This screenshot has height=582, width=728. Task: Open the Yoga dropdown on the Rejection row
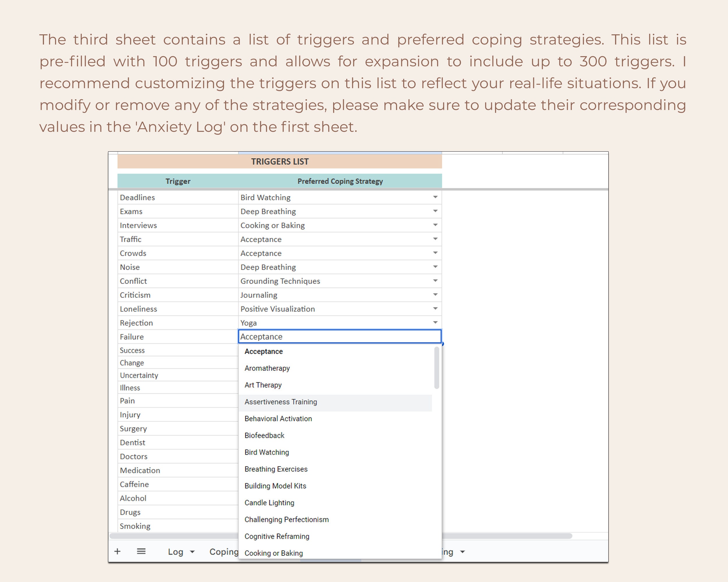435,322
